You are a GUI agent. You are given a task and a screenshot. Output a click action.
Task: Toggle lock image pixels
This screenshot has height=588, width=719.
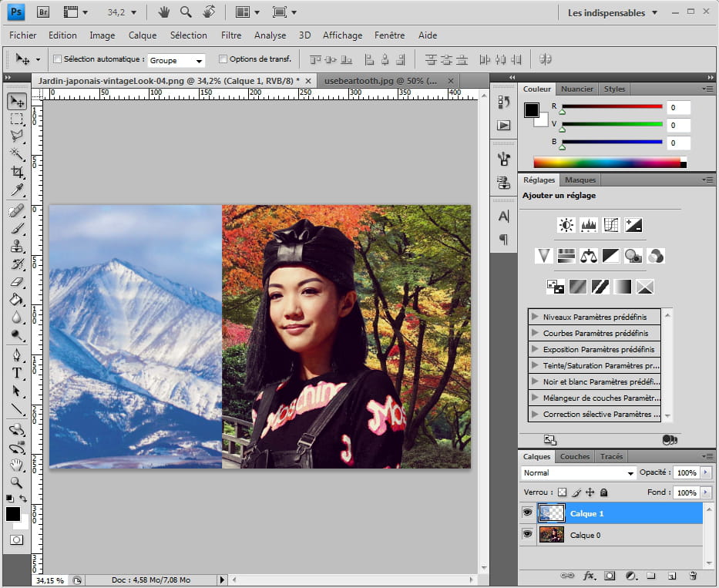point(576,492)
